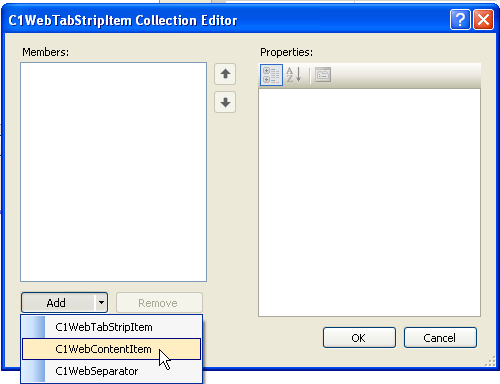This screenshot has width=500, height=384.
Task: Click the Help question mark button
Action: (460, 20)
